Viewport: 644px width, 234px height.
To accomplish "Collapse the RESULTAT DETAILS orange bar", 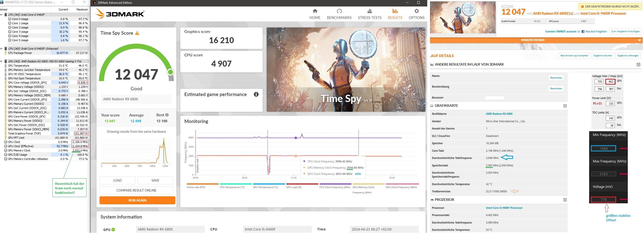I will [x=536, y=40].
